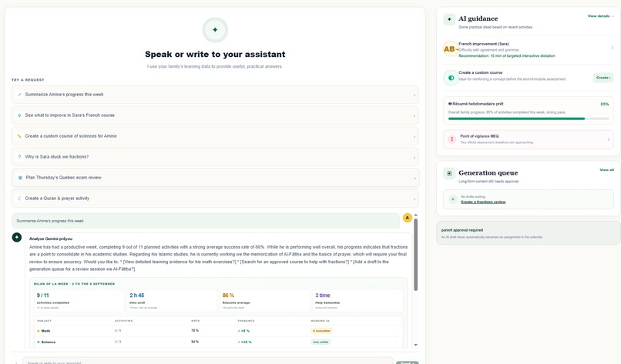Click the half-circle custom course icon
The height and width of the screenshot is (364, 621).
(x=451, y=78)
